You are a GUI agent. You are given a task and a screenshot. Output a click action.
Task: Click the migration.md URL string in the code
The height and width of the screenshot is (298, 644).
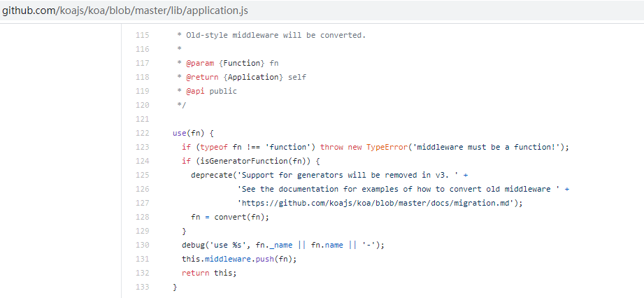378,203
